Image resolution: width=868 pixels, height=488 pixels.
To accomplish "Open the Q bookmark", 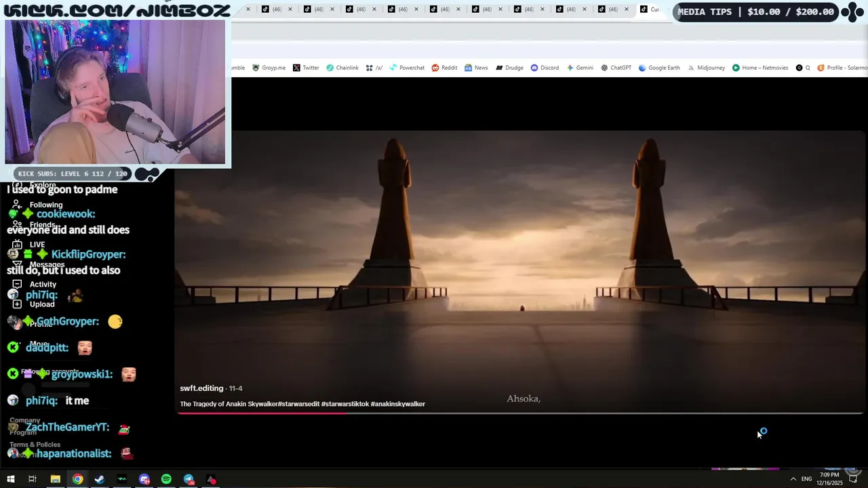I will tap(803, 68).
